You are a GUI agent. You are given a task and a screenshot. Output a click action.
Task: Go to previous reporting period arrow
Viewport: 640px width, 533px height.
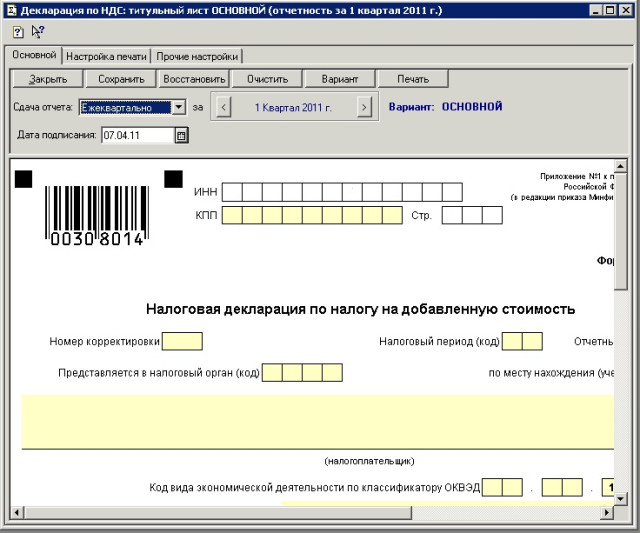(x=224, y=107)
